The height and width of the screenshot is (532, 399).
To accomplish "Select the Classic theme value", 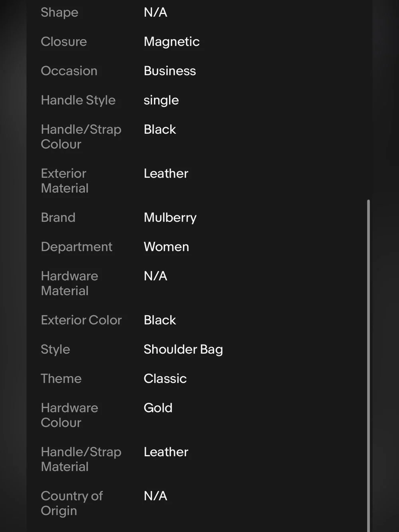I will 165,379.
